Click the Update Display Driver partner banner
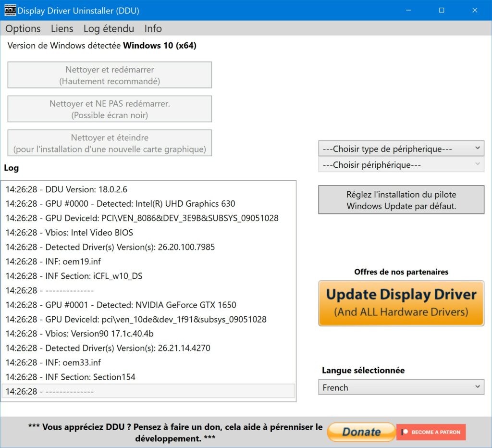 pos(401,303)
